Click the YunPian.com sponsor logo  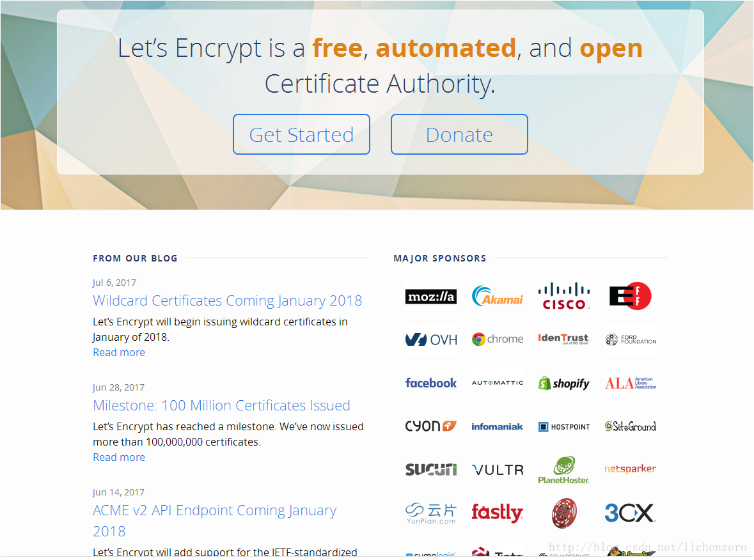(431, 513)
